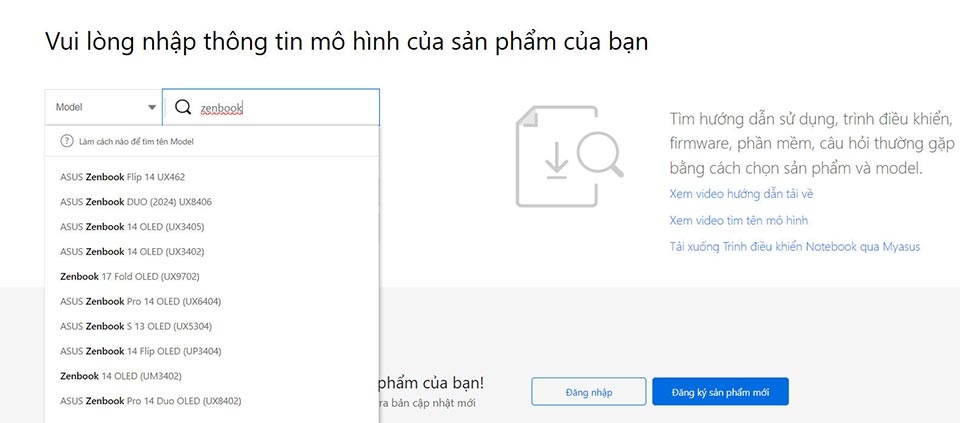Open 'Xem video hướng dẫn tải về' link

click(741, 194)
